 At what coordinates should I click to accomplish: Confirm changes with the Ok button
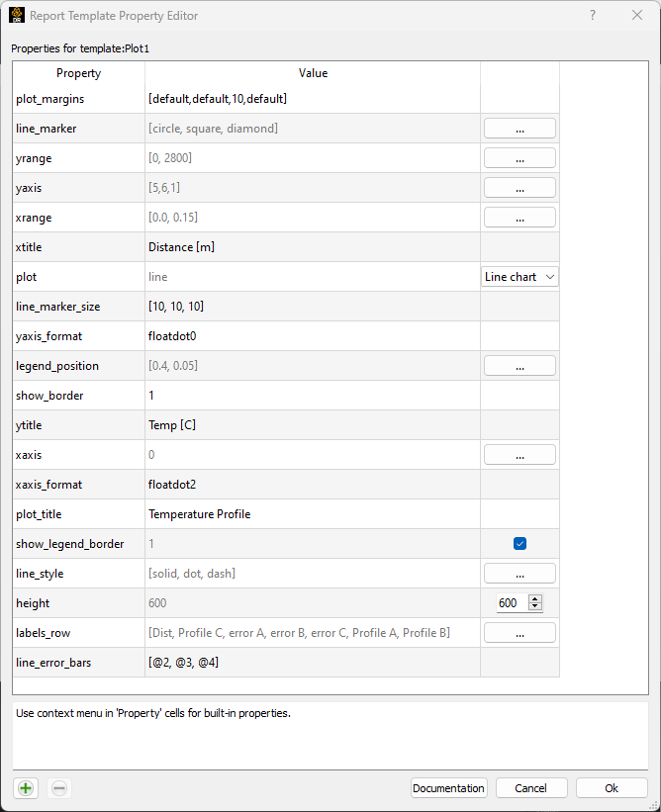tap(612, 788)
